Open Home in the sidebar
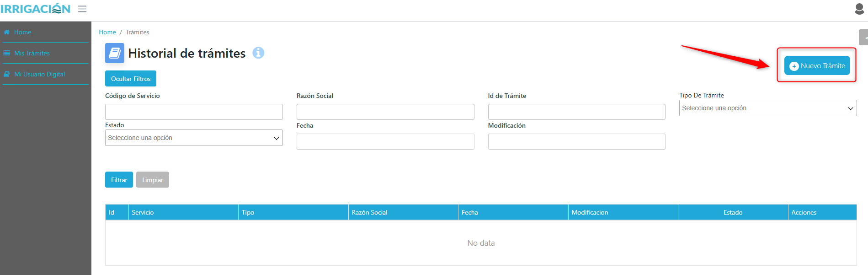 click(22, 32)
